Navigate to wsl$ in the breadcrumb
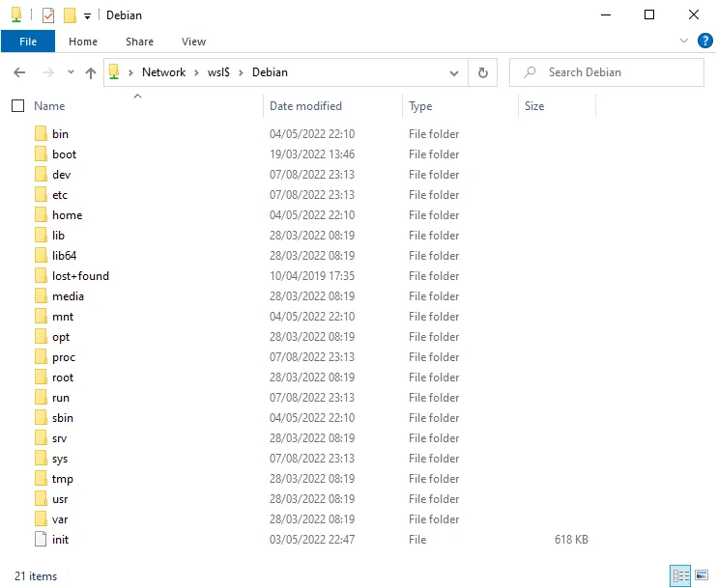The height and width of the screenshot is (588, 717). tap(218, 72)
